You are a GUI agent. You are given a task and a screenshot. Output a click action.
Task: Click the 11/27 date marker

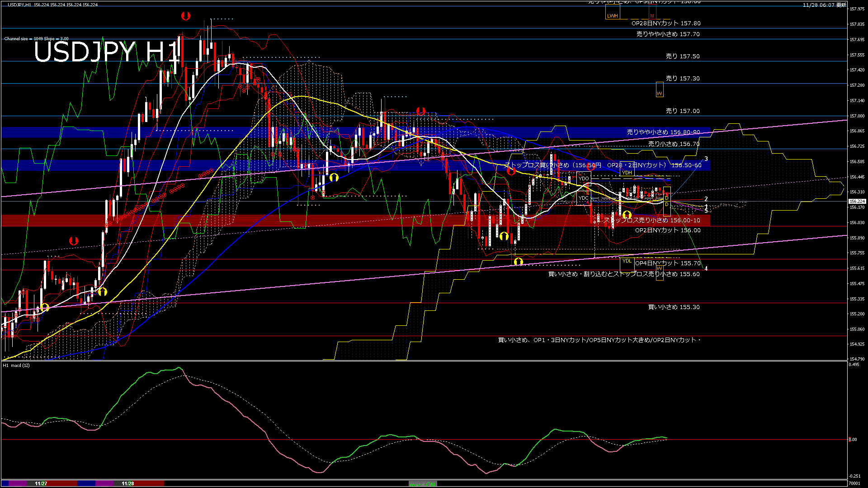tap(41, 483)
